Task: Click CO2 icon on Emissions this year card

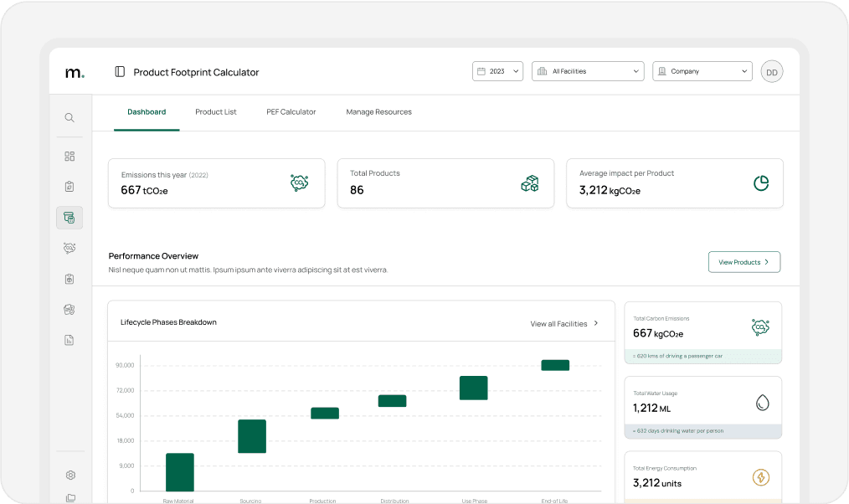Action: coord(300,183)
